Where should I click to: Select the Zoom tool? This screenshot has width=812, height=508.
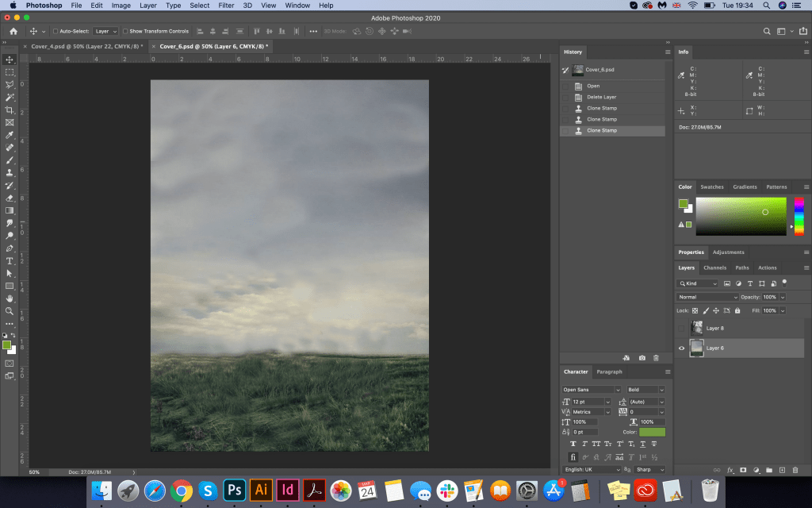click(10, 311)
